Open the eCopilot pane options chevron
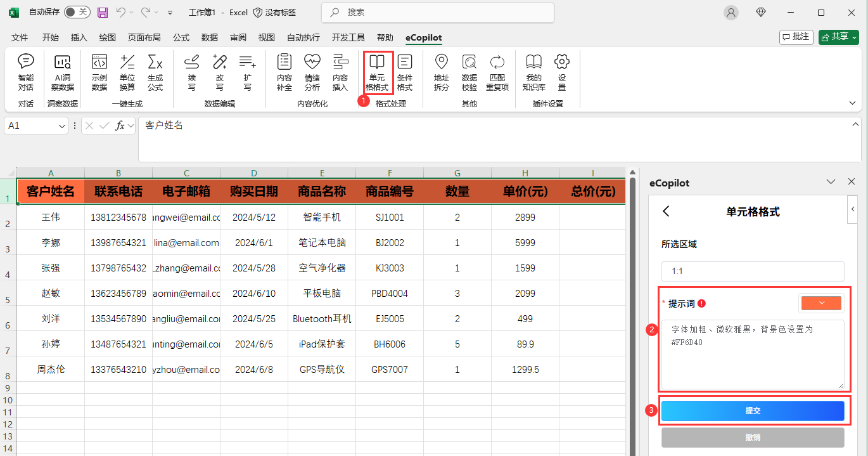The height and width of the screenshot is (456, 868). [831, 182]
